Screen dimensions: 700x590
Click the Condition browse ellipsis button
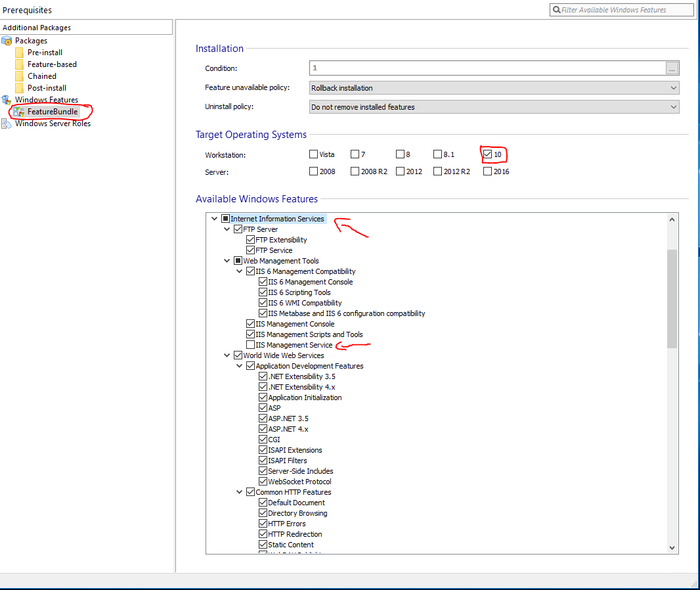672,68
